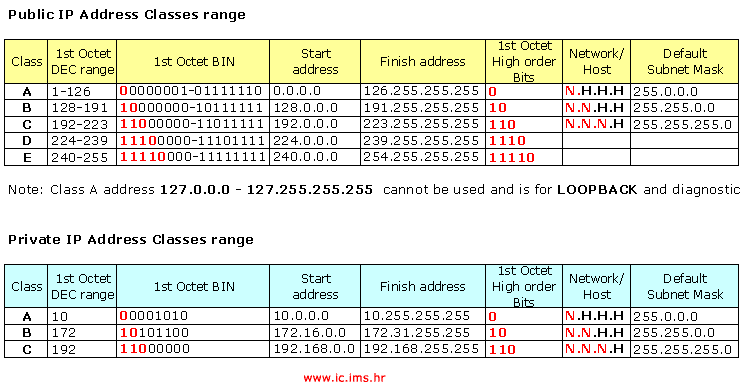Screen dimensions: 745x382
Task: Click finish address "254.255.255.255"
Action: pyautogui.click(x=421, y=157)
